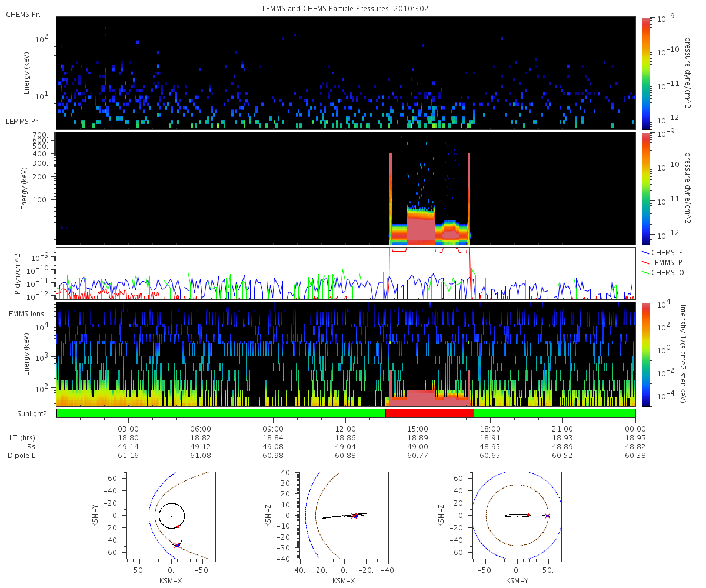Open the KSM-Y versus KSM-Z orbit plot

tap(517, 515)
